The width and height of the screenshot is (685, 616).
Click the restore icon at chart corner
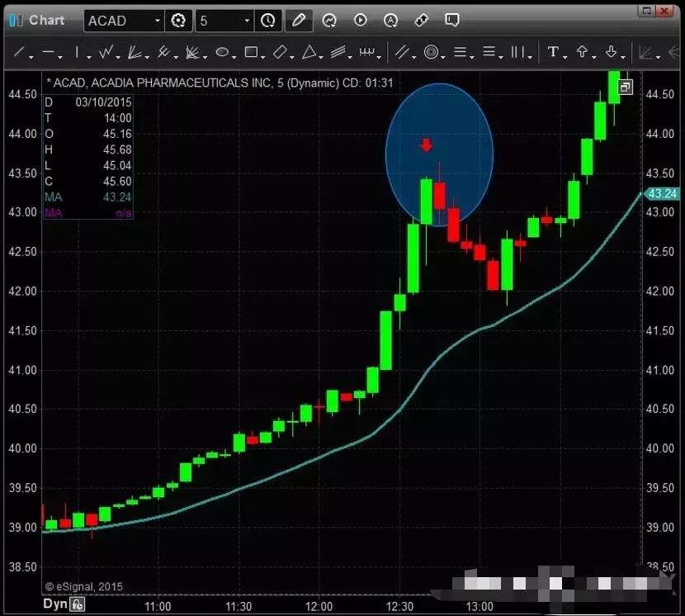(x=626, y=87)
